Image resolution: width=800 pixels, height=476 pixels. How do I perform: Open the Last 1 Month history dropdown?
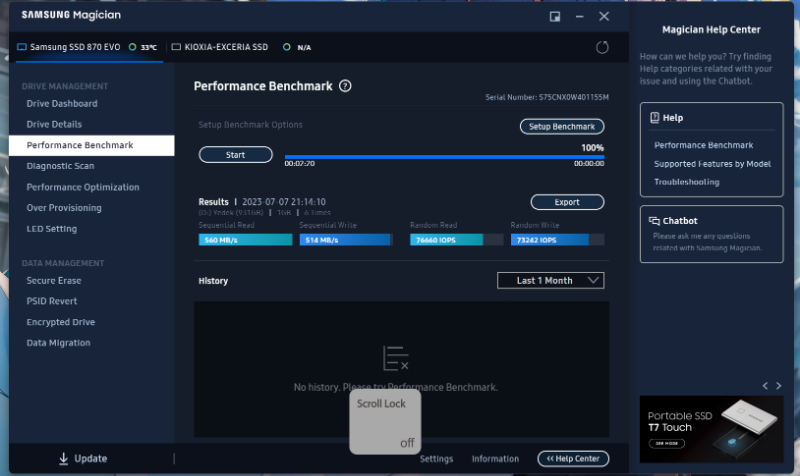pyautogui.click(x=551, y=281)
